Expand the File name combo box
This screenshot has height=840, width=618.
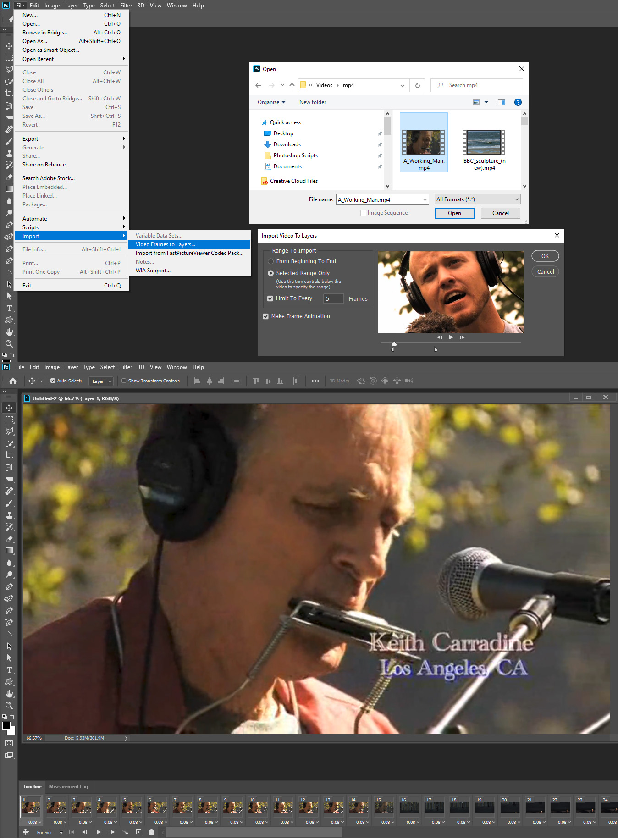click(425, 200)
